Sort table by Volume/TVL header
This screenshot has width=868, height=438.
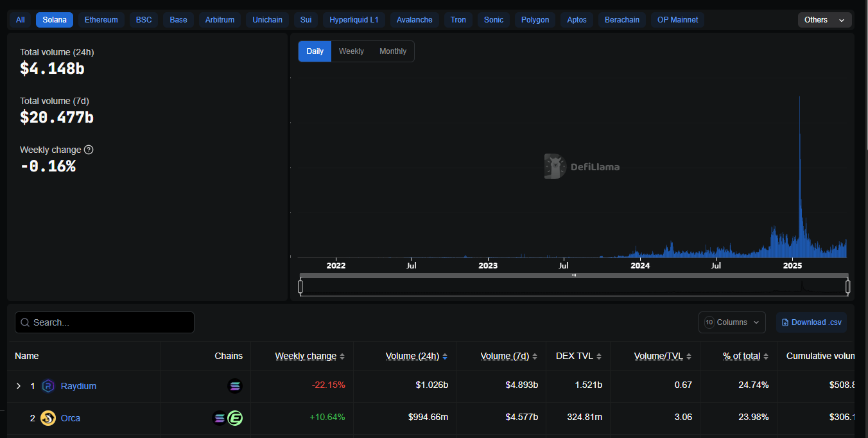pos(658,356)
